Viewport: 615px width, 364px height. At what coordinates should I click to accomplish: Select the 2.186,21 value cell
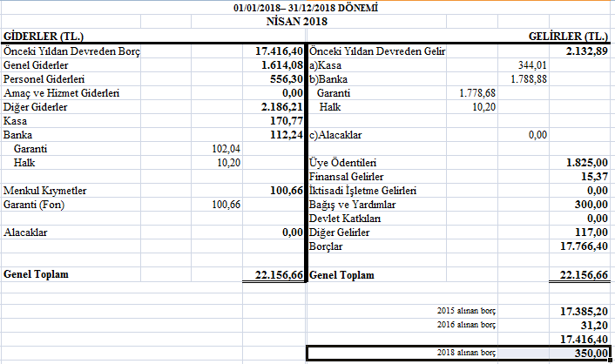(x=282, y=107)
